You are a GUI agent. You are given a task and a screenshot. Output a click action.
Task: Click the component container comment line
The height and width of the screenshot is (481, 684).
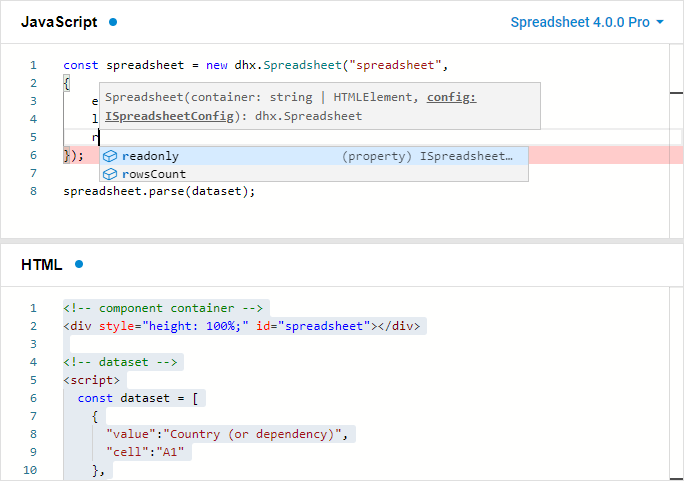point(163,308)
